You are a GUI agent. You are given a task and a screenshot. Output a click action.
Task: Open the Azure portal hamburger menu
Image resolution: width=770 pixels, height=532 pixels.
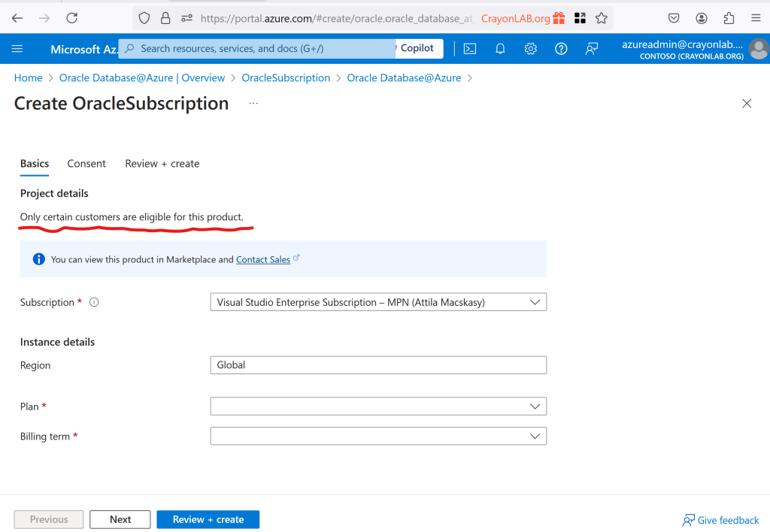click(17, 49)
